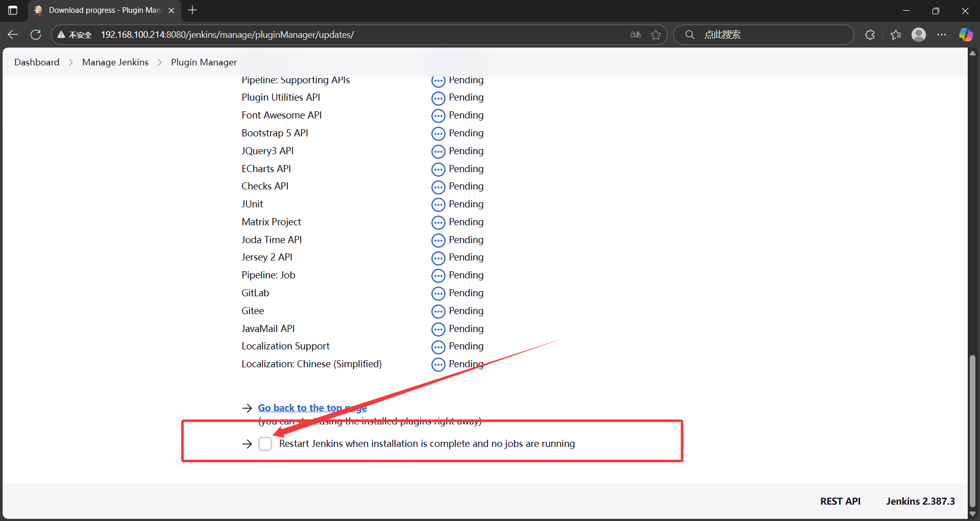Click pending status icon for GitLab
The image size is (980, 521).
(x=438, y=294)
